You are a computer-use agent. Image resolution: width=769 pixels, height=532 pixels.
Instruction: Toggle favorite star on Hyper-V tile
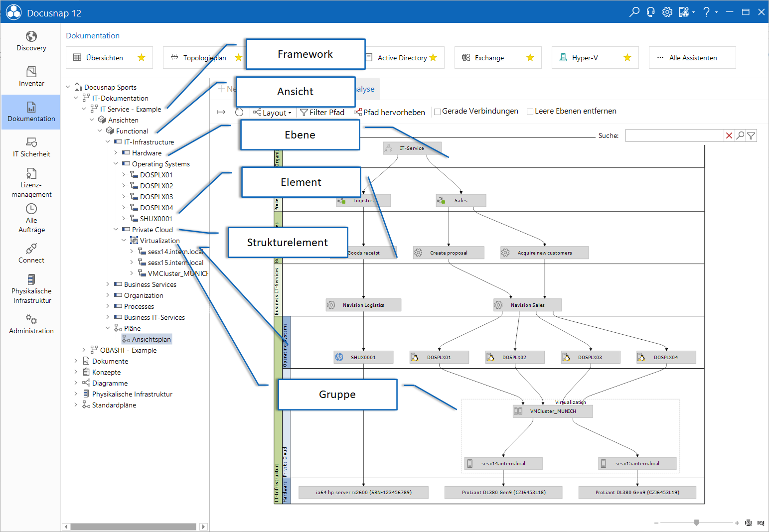tap(627, 58)
